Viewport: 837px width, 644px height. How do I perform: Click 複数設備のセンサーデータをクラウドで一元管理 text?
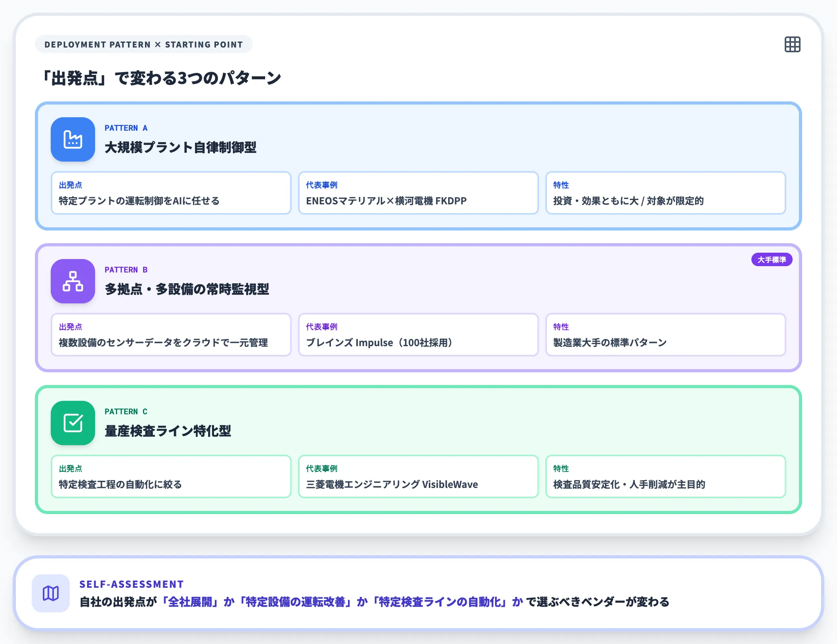point(163,343)
